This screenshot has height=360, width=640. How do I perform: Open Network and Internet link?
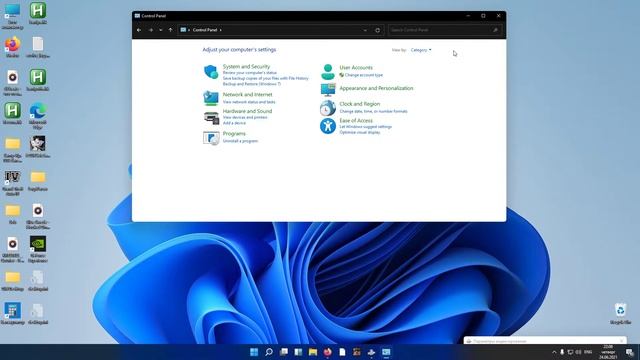247,94
